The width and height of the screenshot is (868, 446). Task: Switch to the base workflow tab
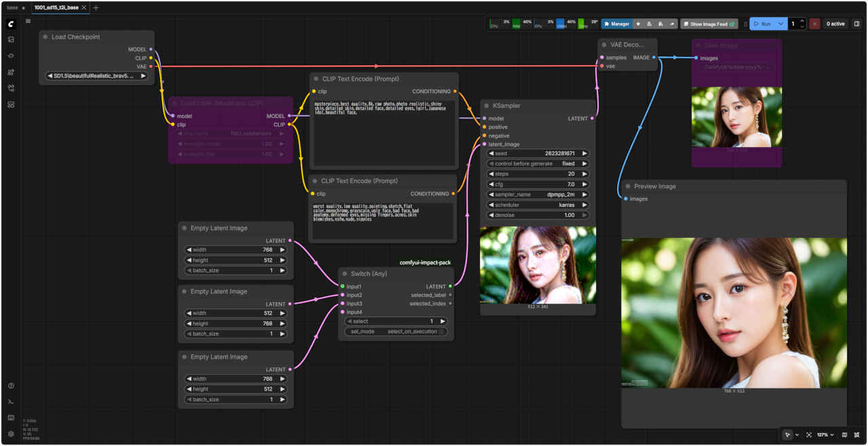(x=12, y=7)
